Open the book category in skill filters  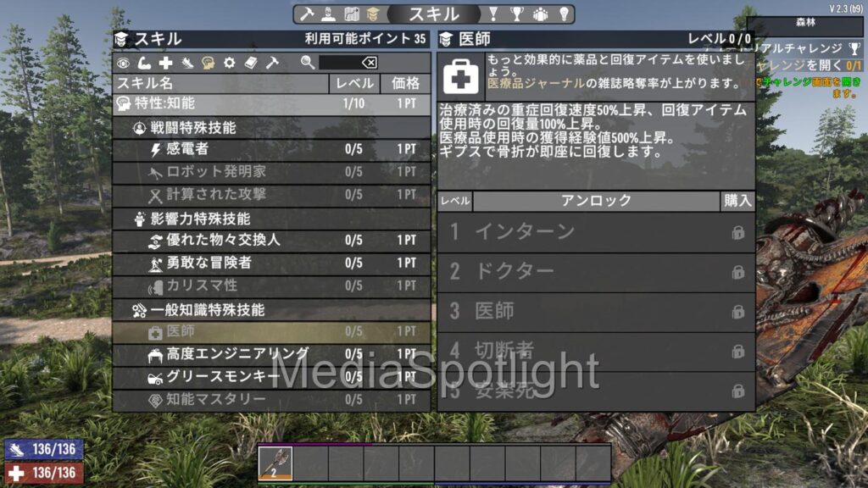tap(251, 63)
